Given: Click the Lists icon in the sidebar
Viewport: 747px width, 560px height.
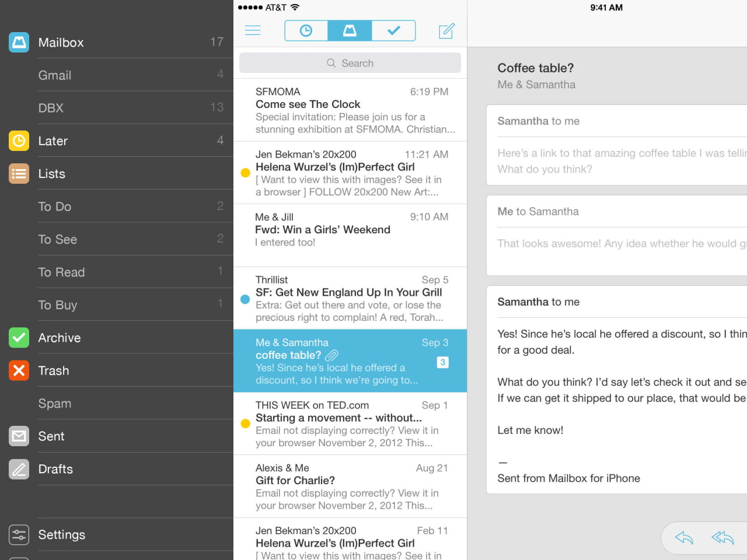Looking at the screenshot, I should 18,173.
